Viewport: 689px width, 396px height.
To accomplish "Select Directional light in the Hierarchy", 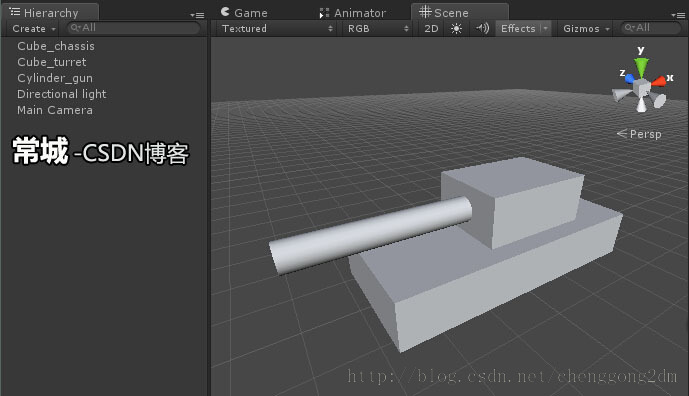I will (62, 94).
